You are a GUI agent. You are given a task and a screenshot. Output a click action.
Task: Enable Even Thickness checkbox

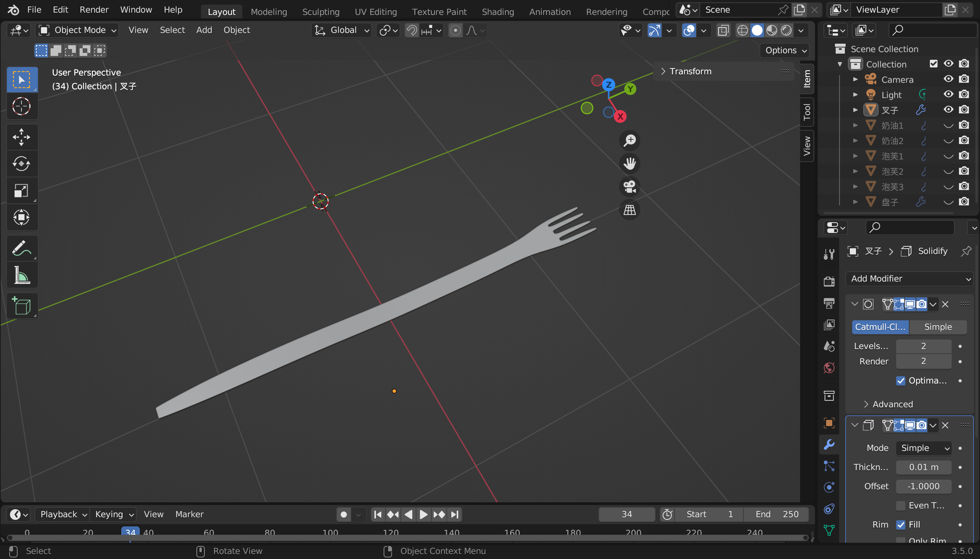click(900, 506)
